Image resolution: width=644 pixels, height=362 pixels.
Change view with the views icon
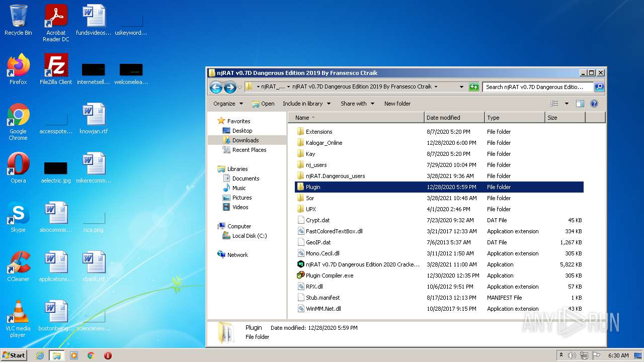pos(554,104)
